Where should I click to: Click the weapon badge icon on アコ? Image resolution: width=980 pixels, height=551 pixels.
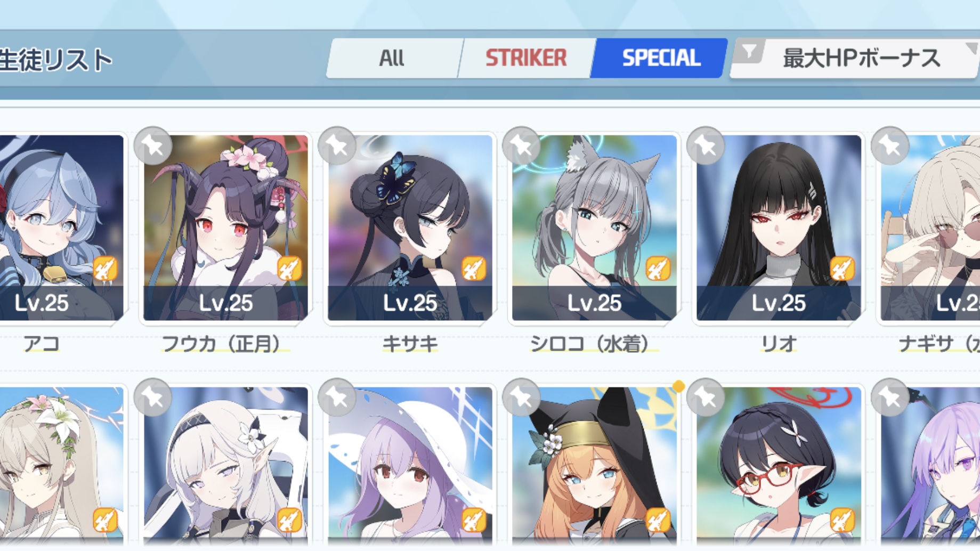[105, 269]
